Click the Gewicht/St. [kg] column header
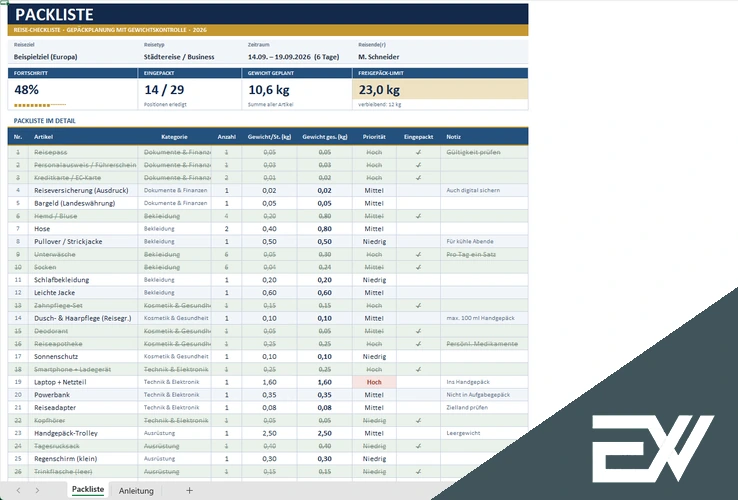This screenshot has height=500, width=738. pyautogui.click(x=269, y=137)
